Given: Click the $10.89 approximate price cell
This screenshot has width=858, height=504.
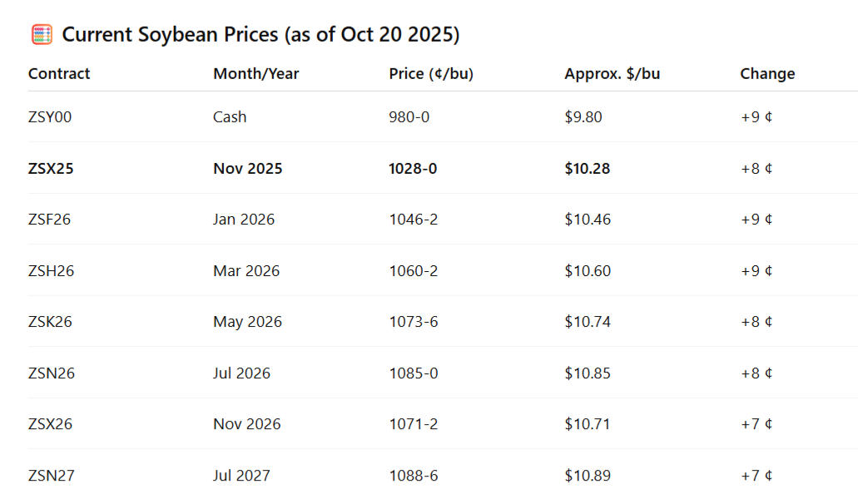Looking at the screenshot, I should point(587,476).
